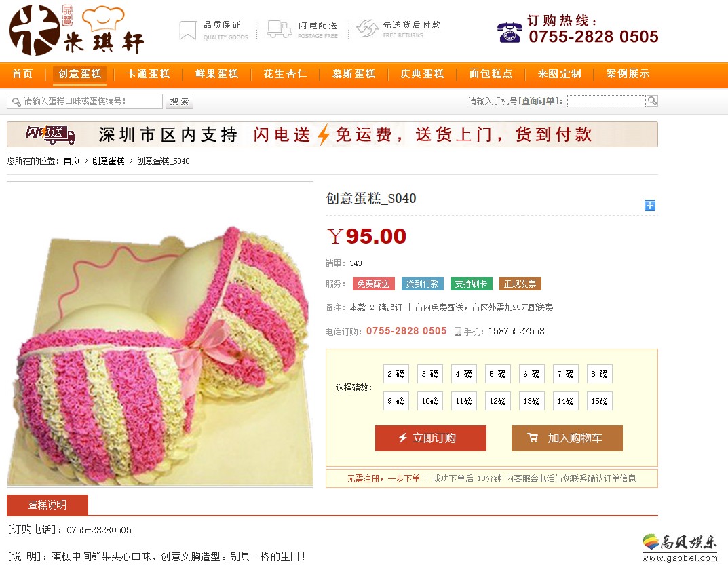
Task: Click the 立即订购 order button
Action: [x=430, y=438]
